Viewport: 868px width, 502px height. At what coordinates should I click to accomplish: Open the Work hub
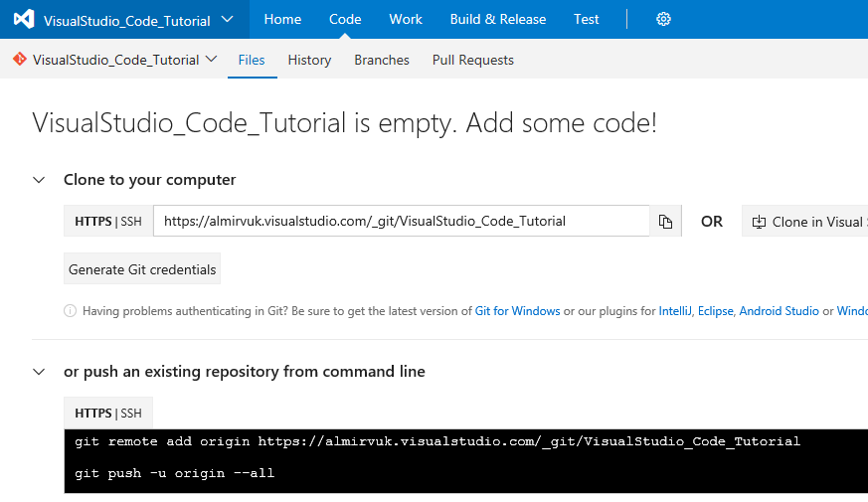click(x=406, y=19)
